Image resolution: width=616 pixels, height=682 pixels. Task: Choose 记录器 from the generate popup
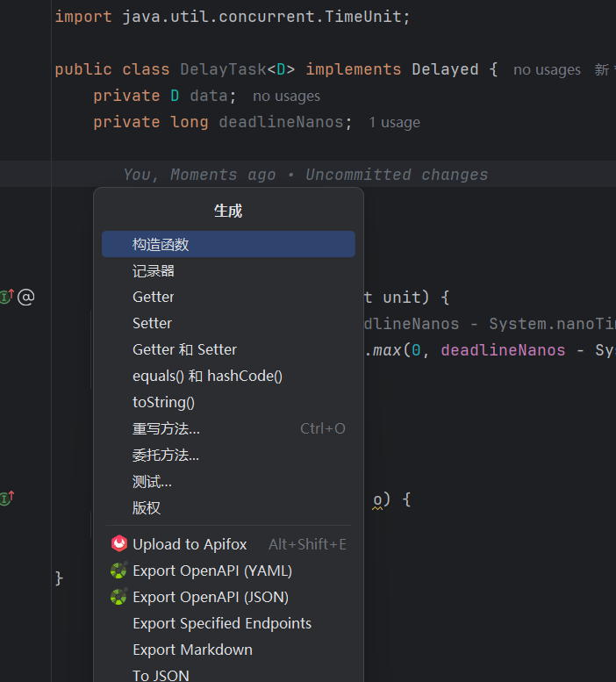click(x=228, y=270)
